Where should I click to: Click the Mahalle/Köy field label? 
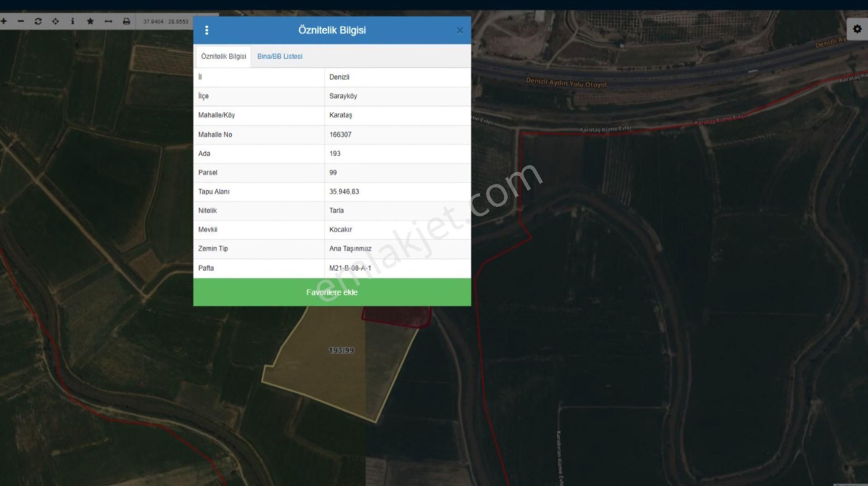[x=217, y=115]
